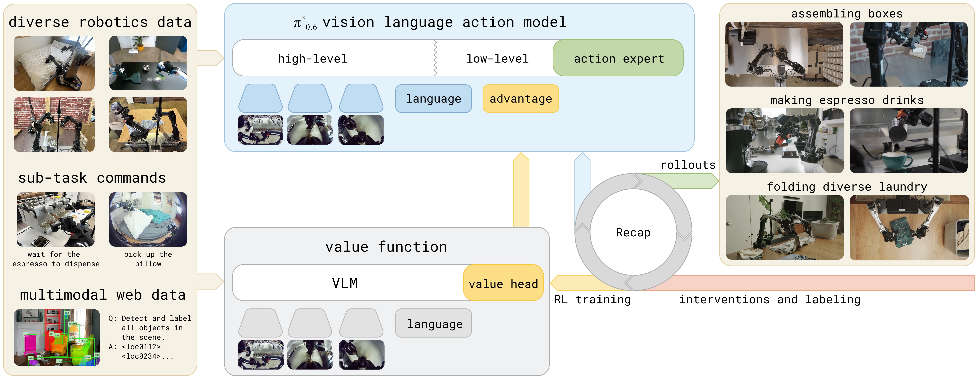Click the green 'action expert' block

618,58
